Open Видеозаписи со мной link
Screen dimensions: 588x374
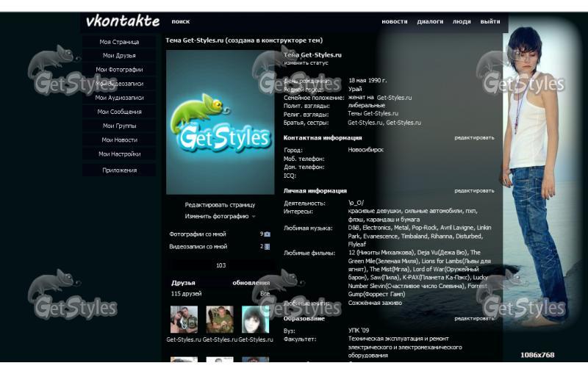tap(198, 247)
